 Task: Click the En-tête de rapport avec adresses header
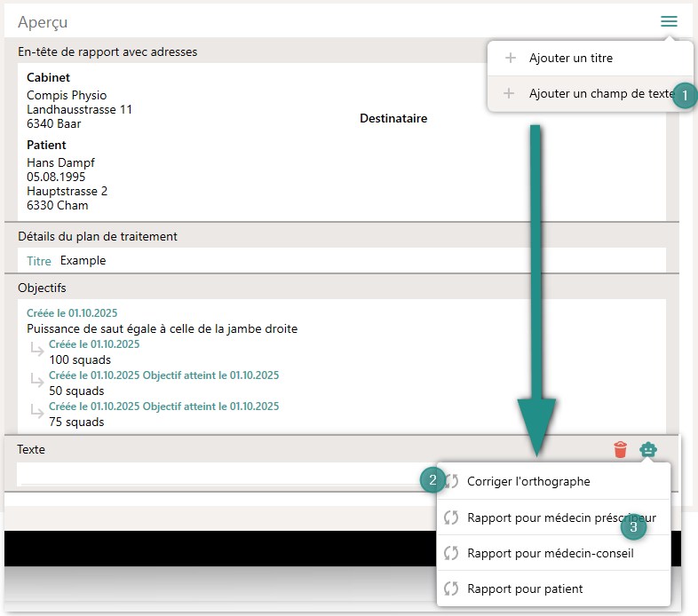pyautogui.click(x=107, y=51)
